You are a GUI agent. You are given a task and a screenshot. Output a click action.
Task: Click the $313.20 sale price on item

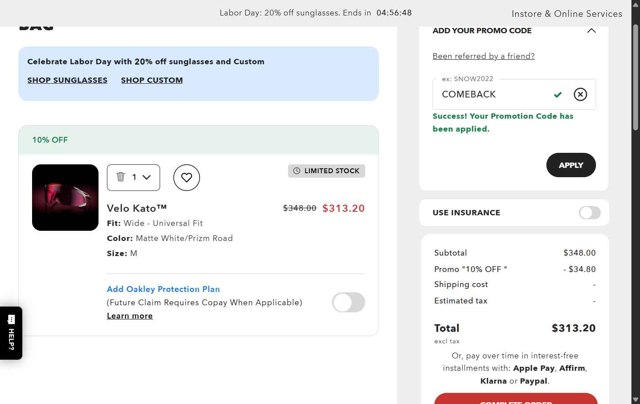(x=343, y=208)
